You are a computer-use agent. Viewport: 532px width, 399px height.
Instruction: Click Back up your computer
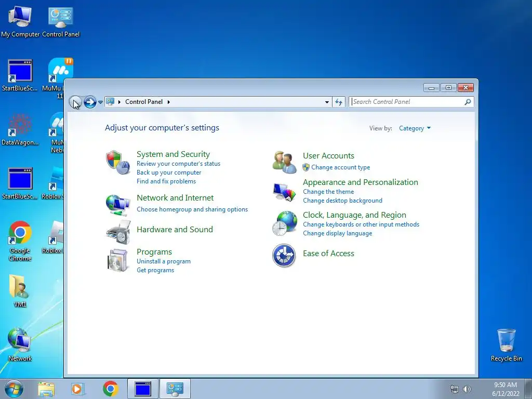pos(169,172)
